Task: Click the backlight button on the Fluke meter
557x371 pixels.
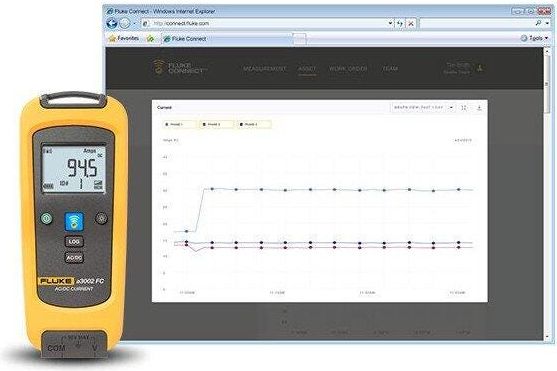Action: (101, 218)
